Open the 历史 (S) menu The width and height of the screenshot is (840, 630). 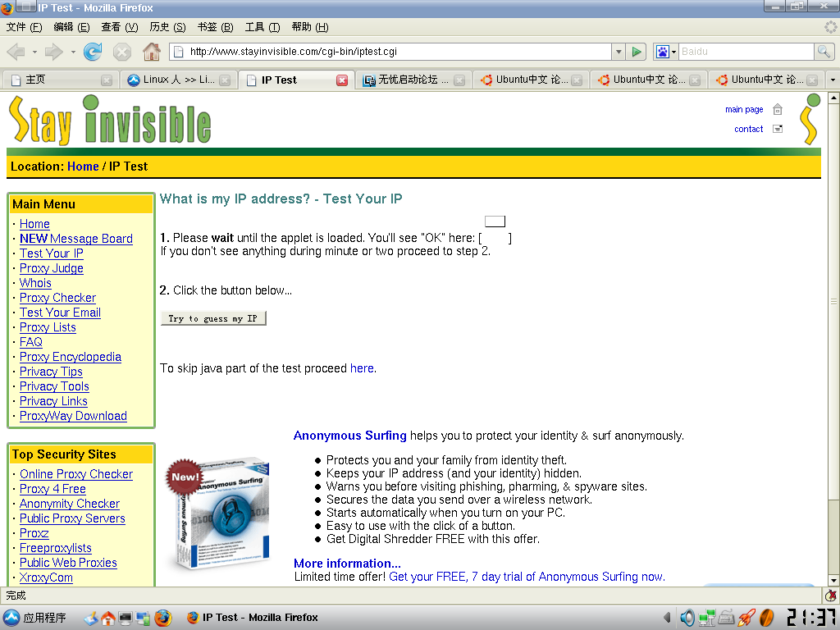point(167,27)
